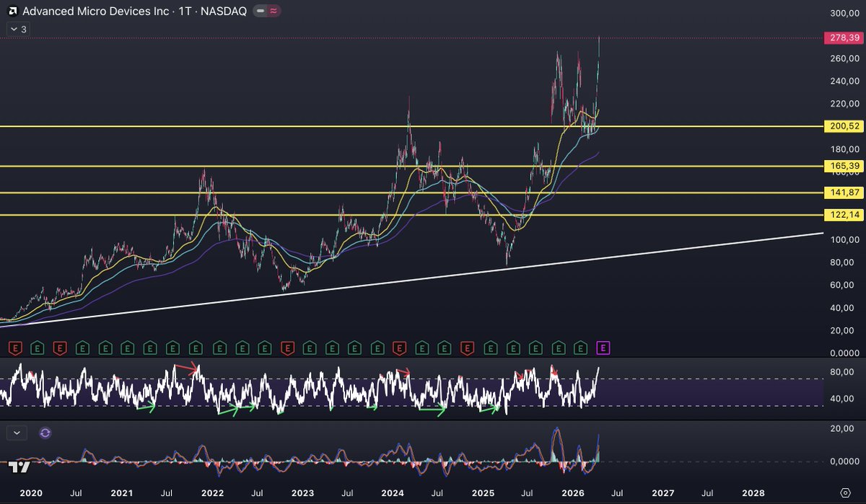Image resolution: width=866 pixels, height=504 pixels.
Task: Click the 180,00 price scale value
Action: [x=844, y=149]
